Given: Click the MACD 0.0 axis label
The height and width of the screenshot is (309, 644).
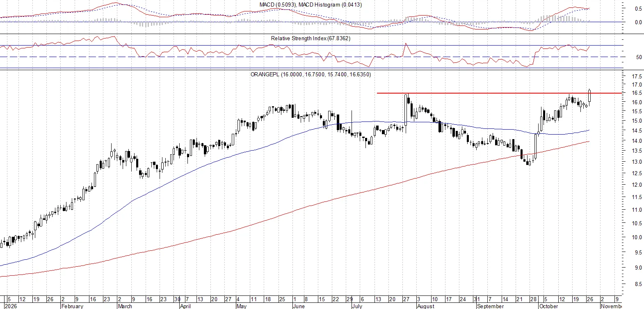Looking at the screenshot, I should (x=638, y=22).
